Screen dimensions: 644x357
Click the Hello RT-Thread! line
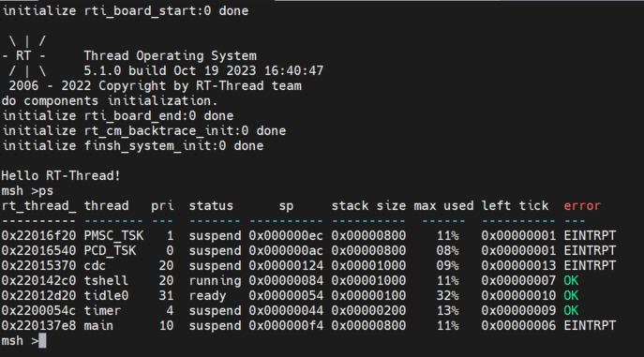[61, 175]
